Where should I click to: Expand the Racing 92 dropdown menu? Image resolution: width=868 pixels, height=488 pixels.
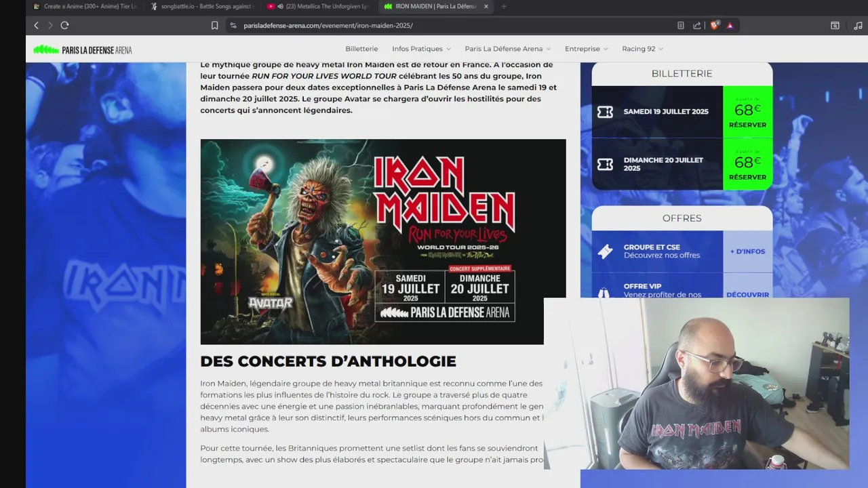pos(642,49)
